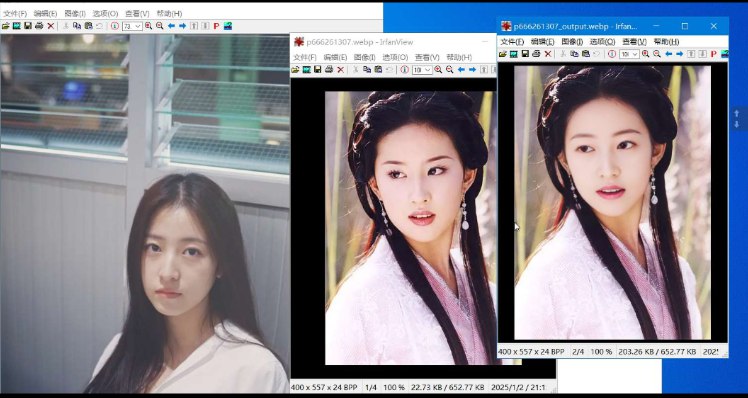Open 选项(O) menu in p666261307.webp window
The image size is (748, 398).
click(395, 57)
